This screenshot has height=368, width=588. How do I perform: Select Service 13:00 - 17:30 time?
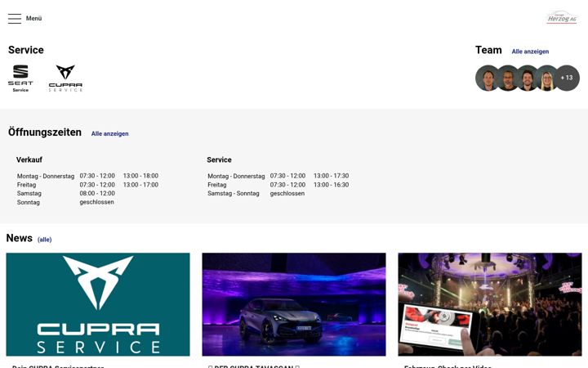pyautogui.click(x=331, y=176)
